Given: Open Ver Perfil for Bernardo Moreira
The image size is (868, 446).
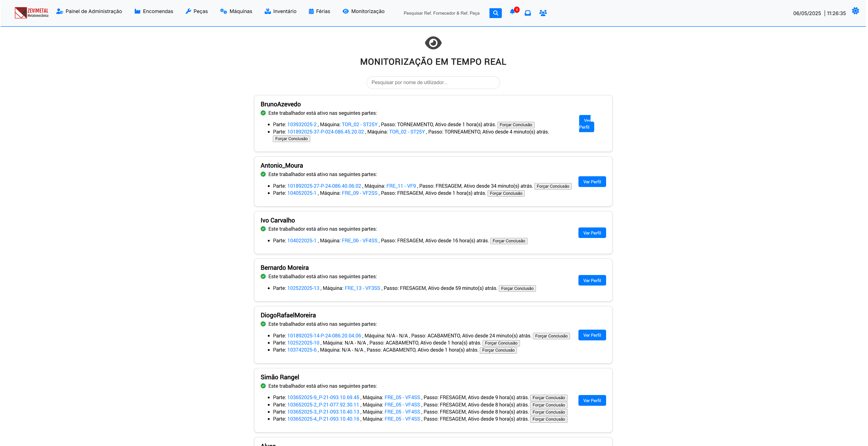Looking at the screenshot, I should 592,280.
